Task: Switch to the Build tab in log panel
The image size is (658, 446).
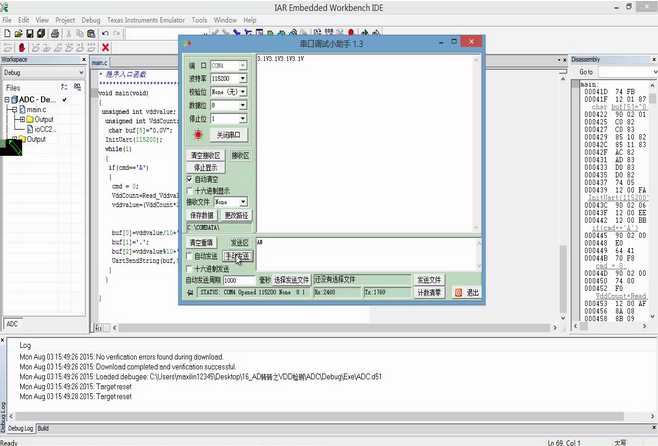Action: 43,428
